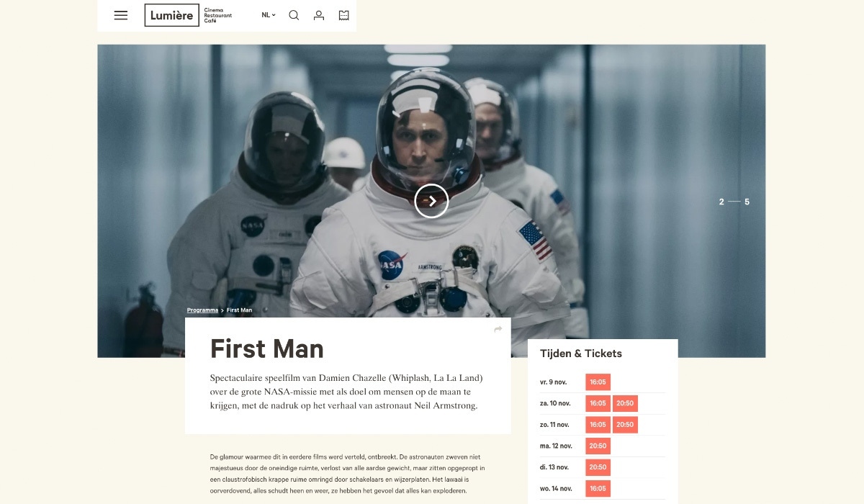Click the First Man film title heading
This screenshot has height=504, width=864.
(x=267, y=349)
